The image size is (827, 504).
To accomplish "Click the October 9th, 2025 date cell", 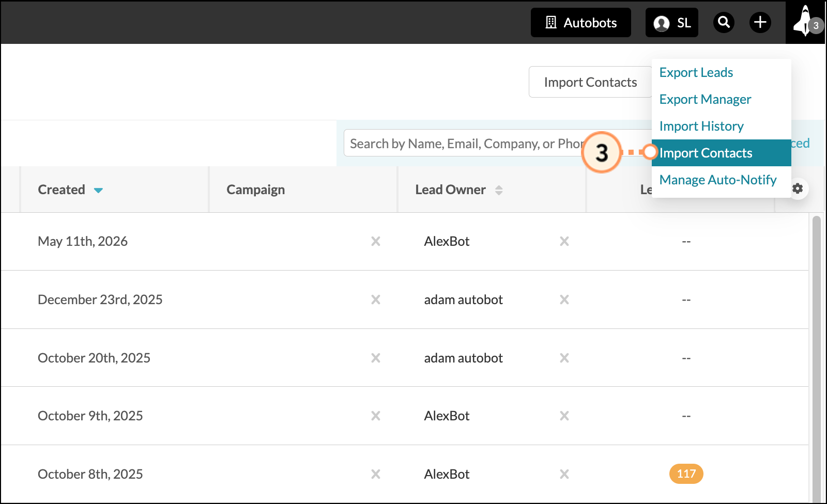I will pyautogui.click(x=90, y=416).
